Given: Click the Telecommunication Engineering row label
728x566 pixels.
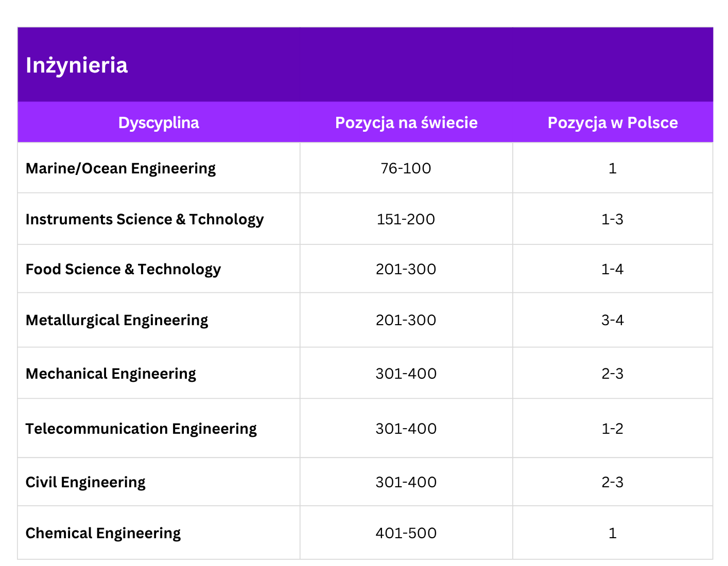Looking at the screenshot, I should [141, 429].
